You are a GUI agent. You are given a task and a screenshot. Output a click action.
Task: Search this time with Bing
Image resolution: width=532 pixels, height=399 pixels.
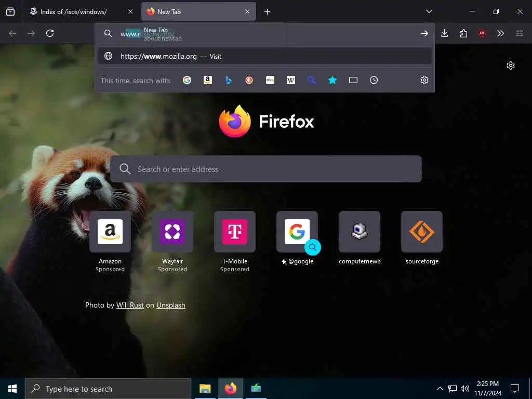(229, 80)
